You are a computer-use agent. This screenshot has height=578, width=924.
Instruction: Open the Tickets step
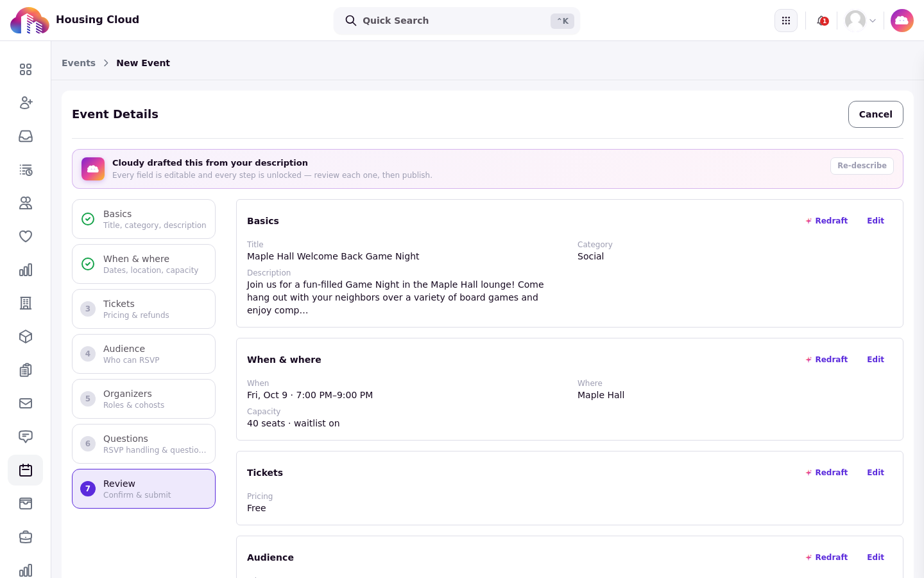[x=144, y=309]
